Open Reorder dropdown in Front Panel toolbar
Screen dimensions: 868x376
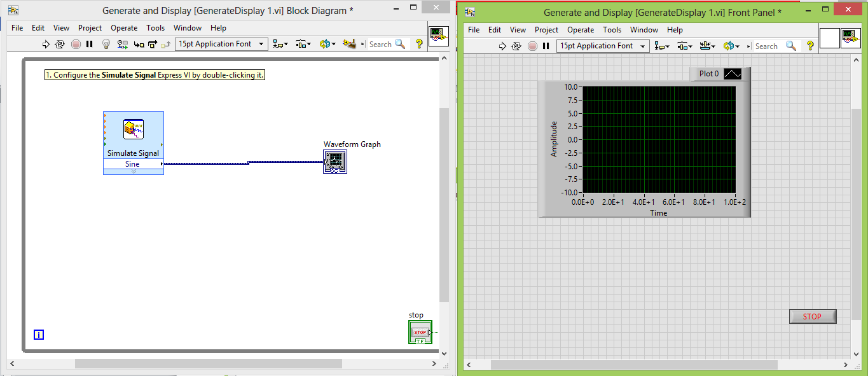(x=730, y=46)
